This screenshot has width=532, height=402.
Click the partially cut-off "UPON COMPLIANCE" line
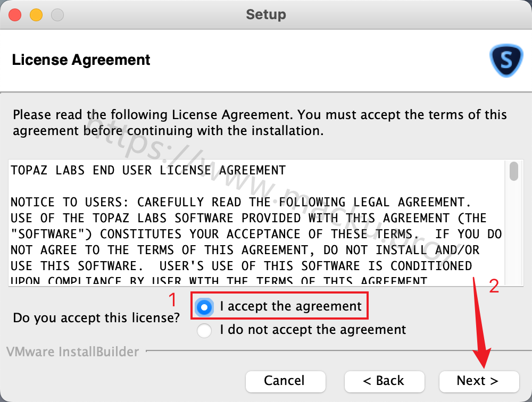[219, 281]
